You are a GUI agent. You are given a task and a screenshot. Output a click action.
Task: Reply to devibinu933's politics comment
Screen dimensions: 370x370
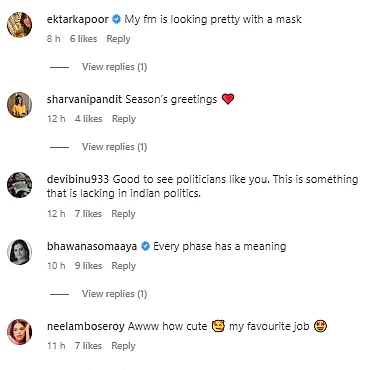123,214
